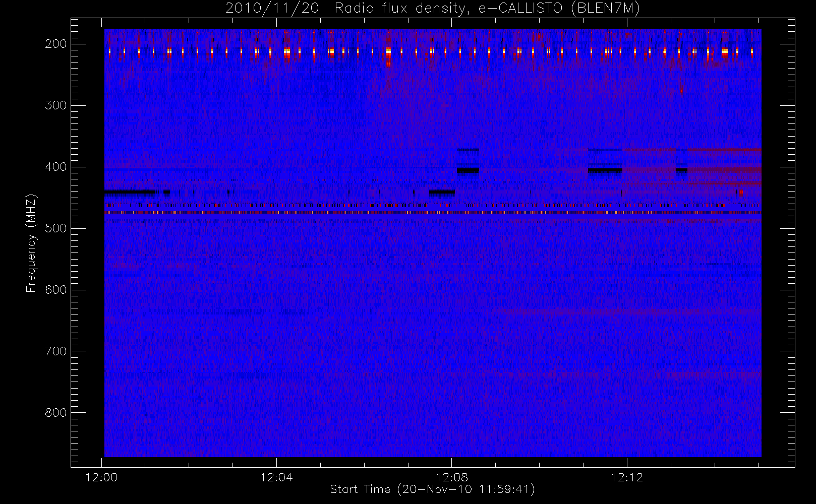This screenshot has width=816, height=504.
Task: Click the 'Frequency (MHZ)' axis label
Action: click(31, 243)
